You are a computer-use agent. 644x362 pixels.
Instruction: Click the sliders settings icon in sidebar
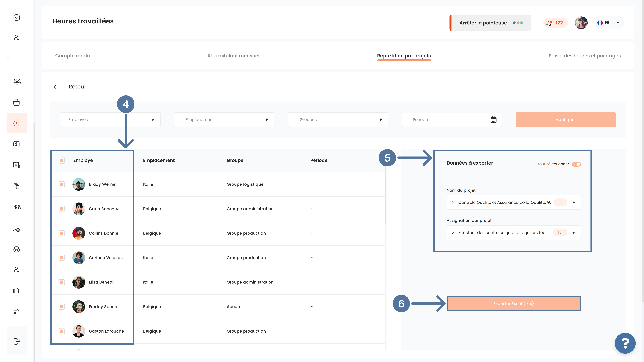(x=17, y=312)
